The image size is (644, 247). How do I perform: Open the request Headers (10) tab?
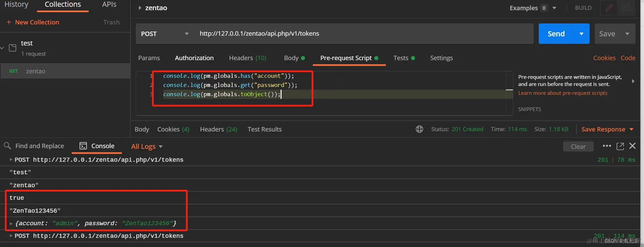point(248,58)
